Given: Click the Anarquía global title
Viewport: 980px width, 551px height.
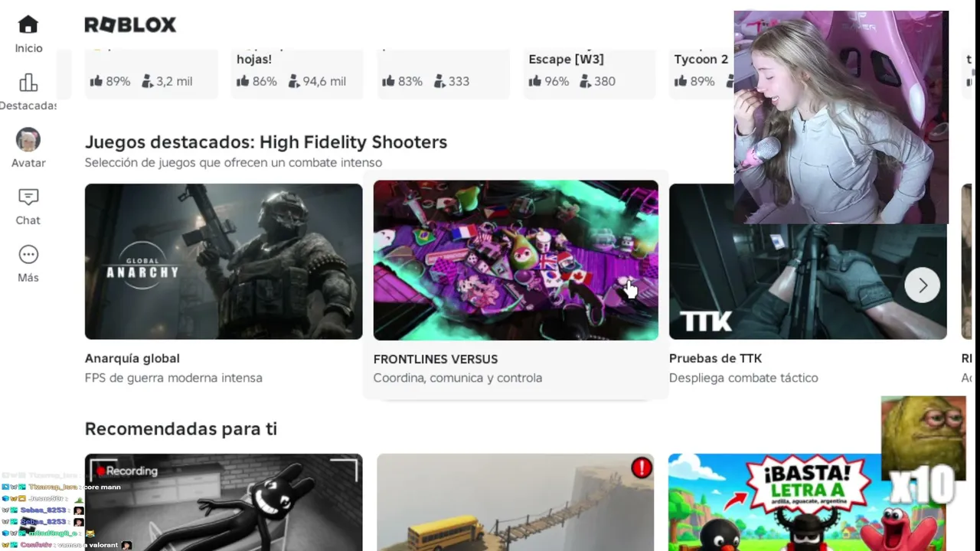Looking at the screenshot, I should point(132,358).
